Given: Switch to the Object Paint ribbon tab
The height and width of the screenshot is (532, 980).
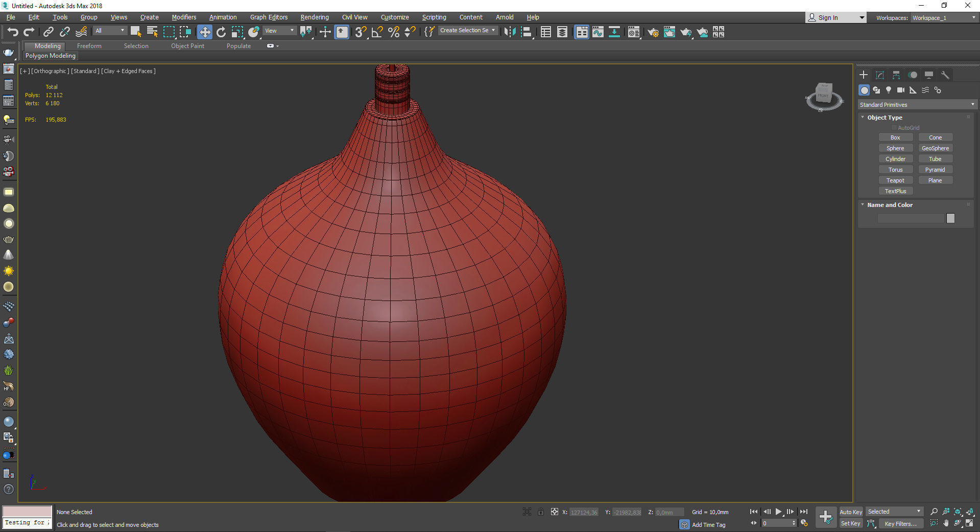Looking at the screenshot, I should pos(187,46).
